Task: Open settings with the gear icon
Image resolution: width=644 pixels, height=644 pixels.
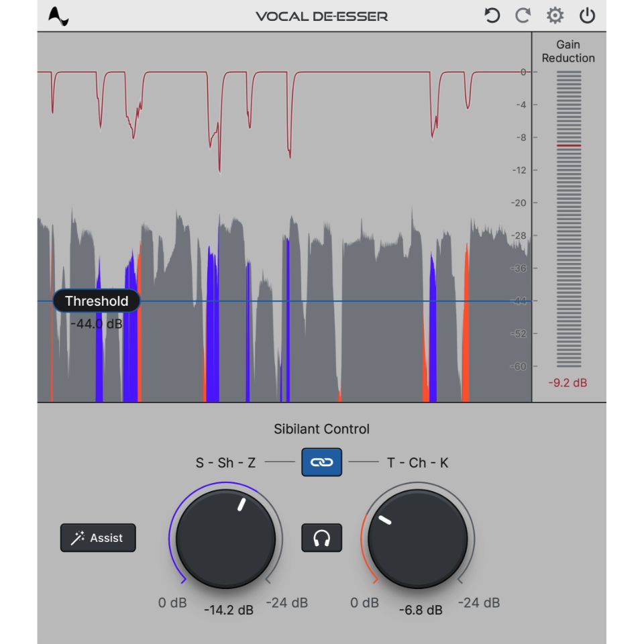Action: 555,16
